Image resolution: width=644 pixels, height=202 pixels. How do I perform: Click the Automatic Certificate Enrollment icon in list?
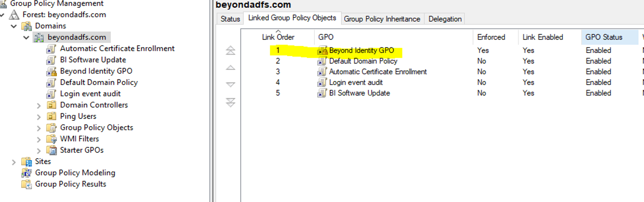coord(322,72)
